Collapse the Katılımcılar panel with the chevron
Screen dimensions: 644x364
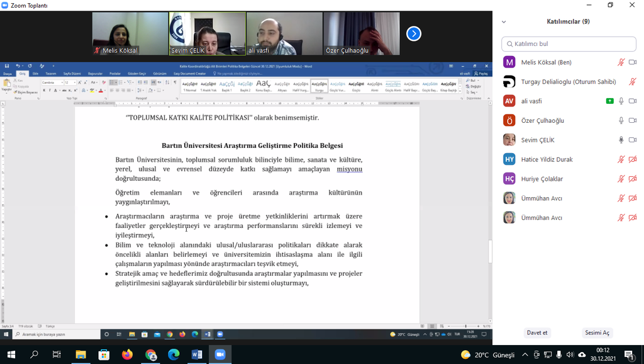[x=504, y=21]
